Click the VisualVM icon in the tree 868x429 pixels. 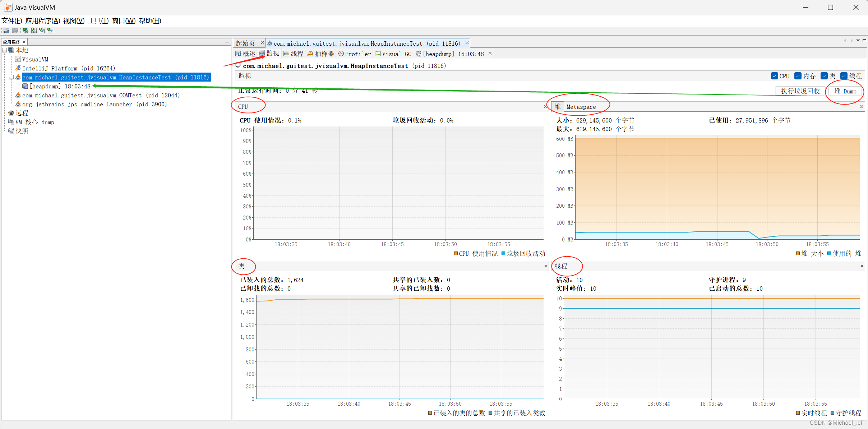coord(18,59)
